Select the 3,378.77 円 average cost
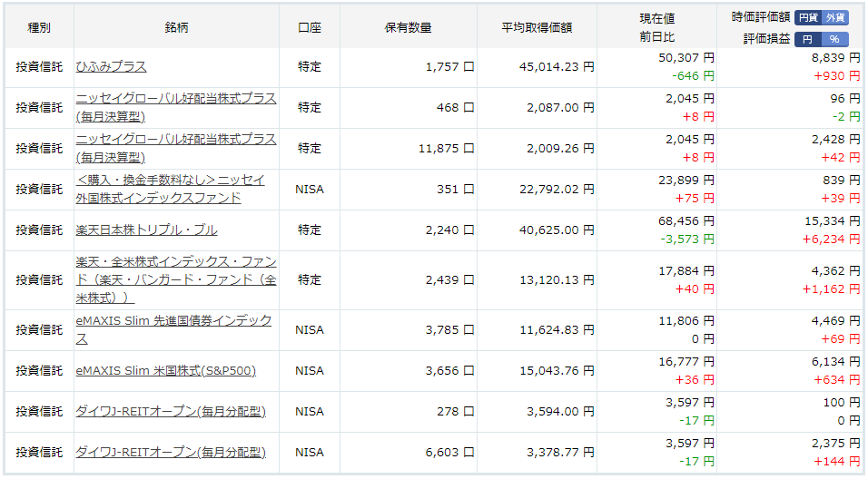Image resolution: width=868 pixels, height=479 pixels. (x=561, y=453)
